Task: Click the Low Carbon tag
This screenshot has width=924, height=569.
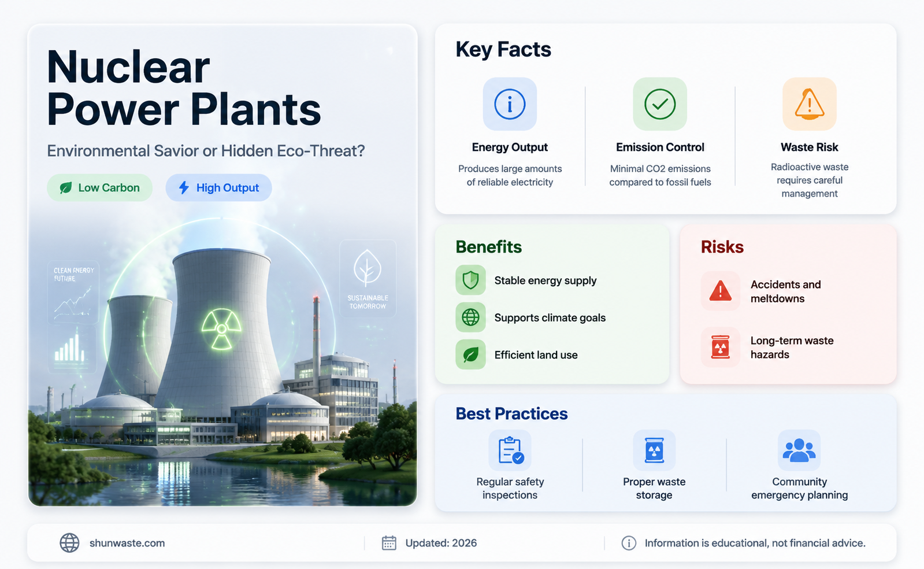Action: coord(99,188)
